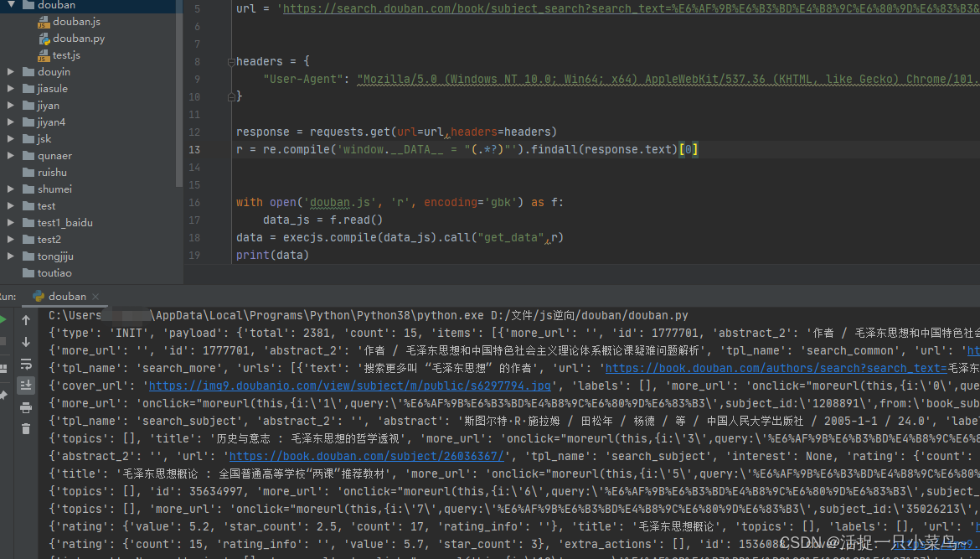The image size is (980, 559).
Task: Clear console output with trash icon
Action: tap(26, 429)
